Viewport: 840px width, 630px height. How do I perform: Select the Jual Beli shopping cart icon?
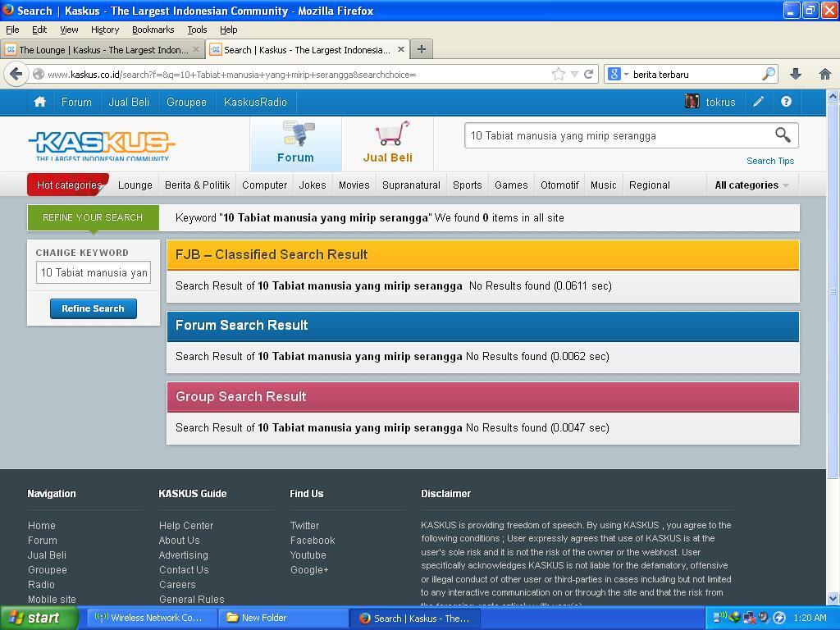tap(387, 143)
